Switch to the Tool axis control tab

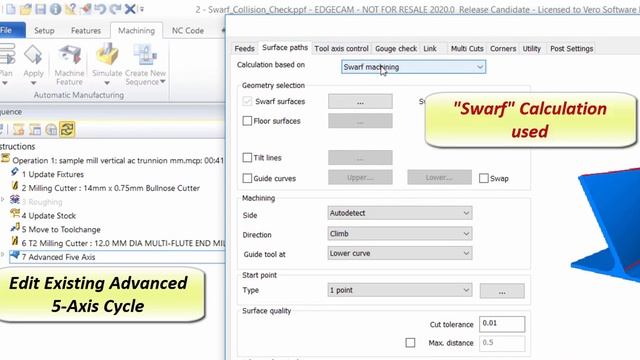pyautogui.click(x=342, y=49)
